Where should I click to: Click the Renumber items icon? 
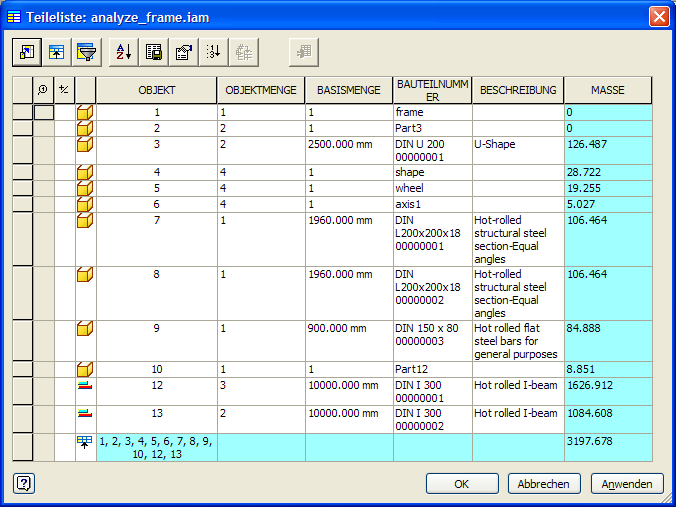coord(214,52)
